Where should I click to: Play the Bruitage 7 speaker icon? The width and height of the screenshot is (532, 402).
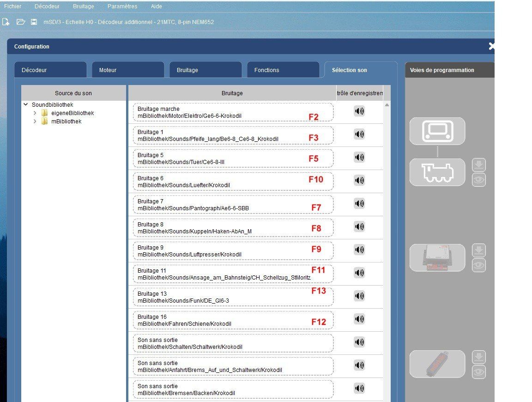(x=359, y=203)
